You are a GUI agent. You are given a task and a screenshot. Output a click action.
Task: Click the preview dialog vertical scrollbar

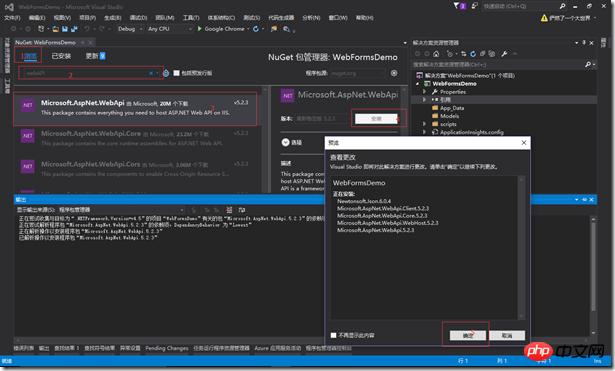pyautogui.click(x=521, y=247)
